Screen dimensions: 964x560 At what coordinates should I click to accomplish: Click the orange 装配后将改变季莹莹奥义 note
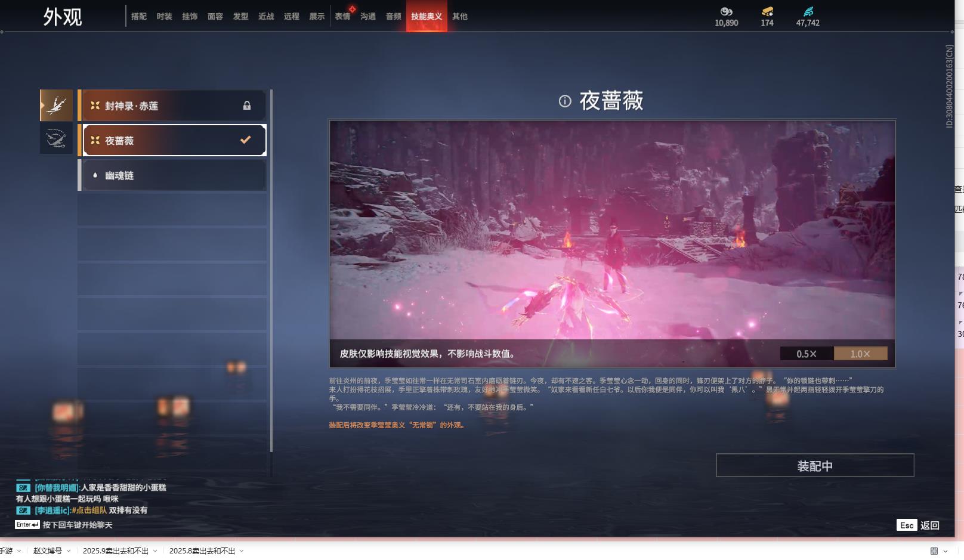[397, 425]
